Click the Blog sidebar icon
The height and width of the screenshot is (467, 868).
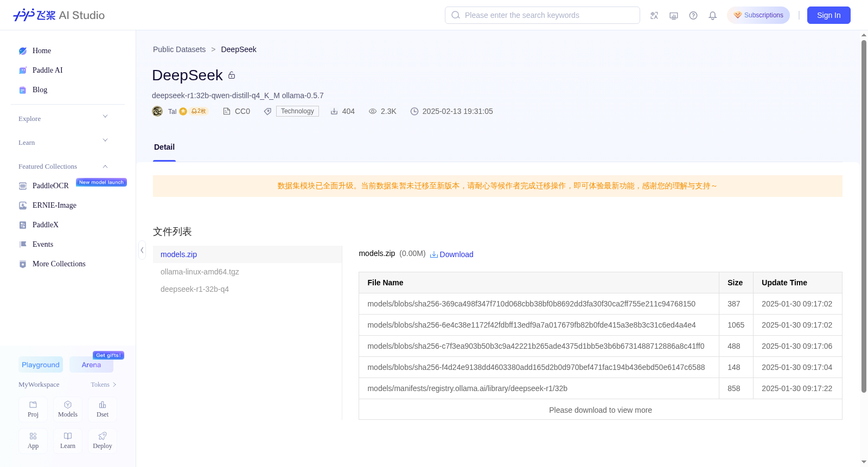[x=23, y=90]
